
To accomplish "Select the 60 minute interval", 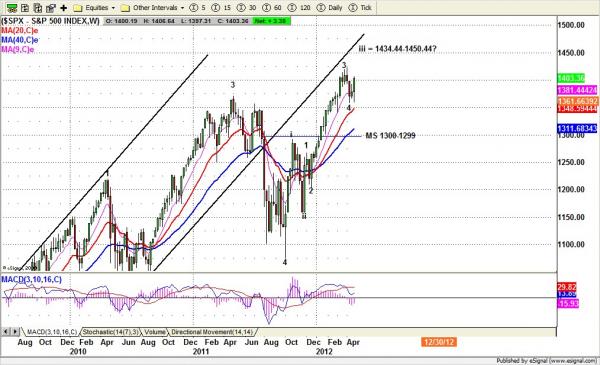I will pyautogui.click(x=272, y=8).
